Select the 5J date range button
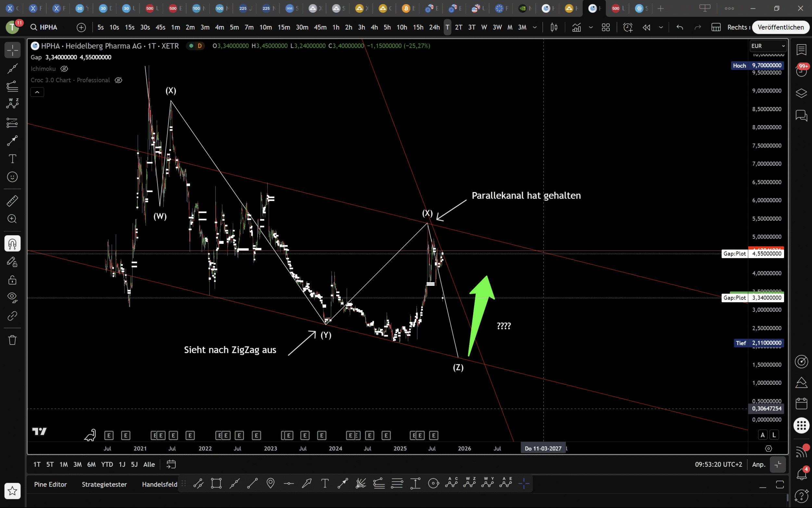The width and height of the screenshot is (812, 508). 134,464
